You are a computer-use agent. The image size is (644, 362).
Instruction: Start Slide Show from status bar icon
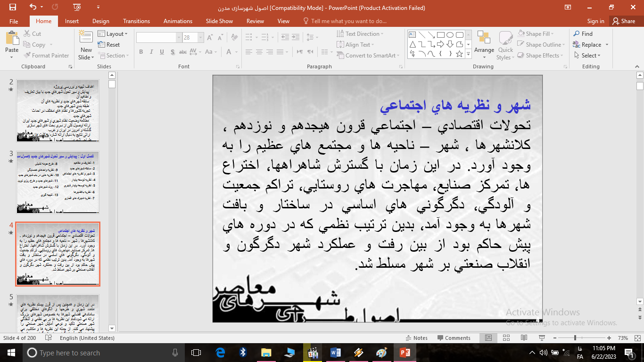542,338
